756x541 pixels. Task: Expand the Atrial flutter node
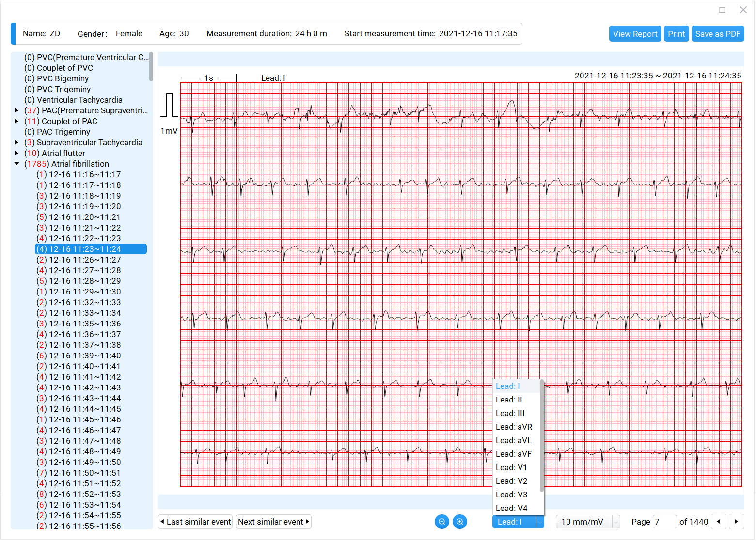[x=17, y=153]
